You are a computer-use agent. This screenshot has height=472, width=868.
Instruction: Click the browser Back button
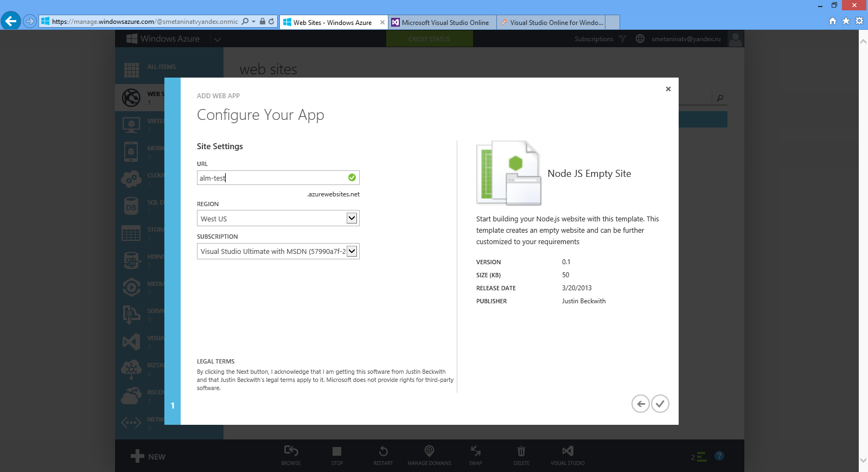[x=11, y=21]
